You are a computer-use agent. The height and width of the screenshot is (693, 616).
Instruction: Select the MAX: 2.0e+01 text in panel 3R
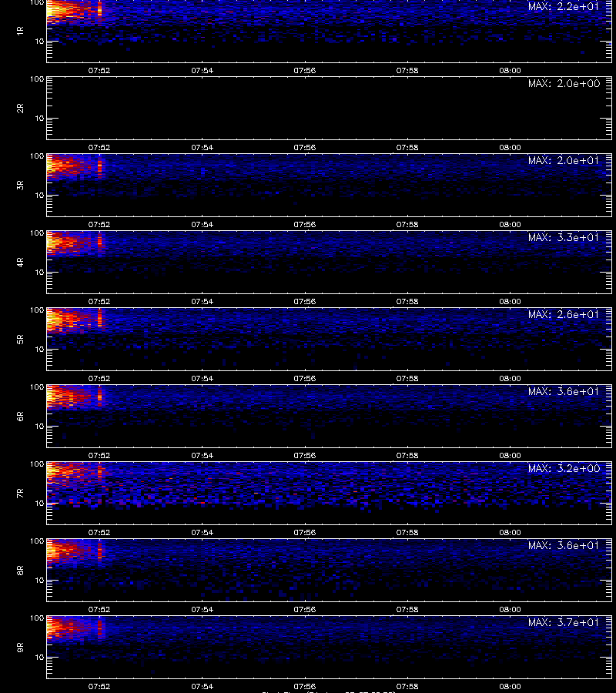tap(564, 160)
